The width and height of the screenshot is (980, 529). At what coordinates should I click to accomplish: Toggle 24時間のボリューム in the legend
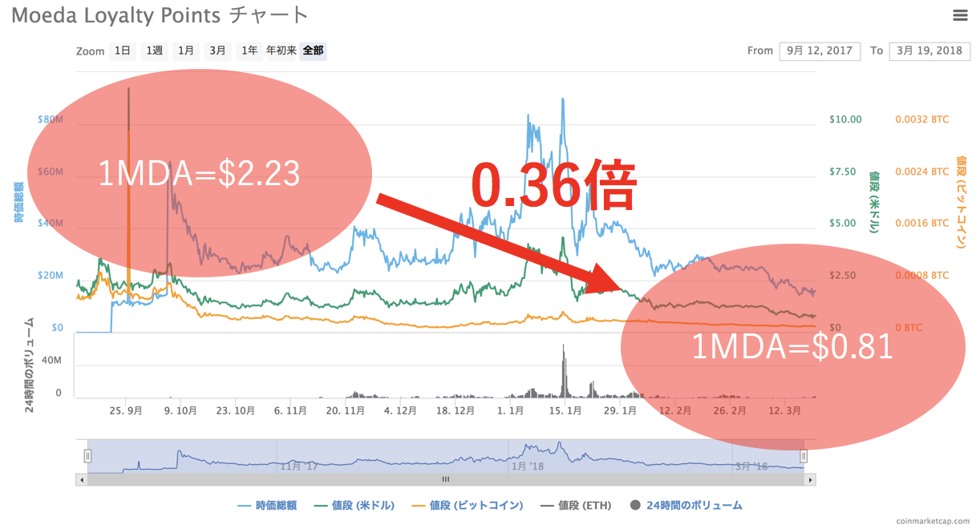(x=686, y=505)
